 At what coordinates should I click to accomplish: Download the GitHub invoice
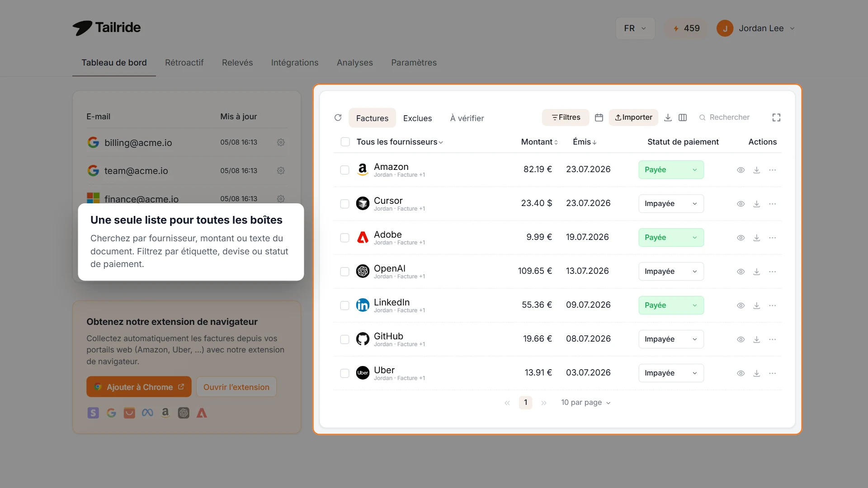pos(756,339)
